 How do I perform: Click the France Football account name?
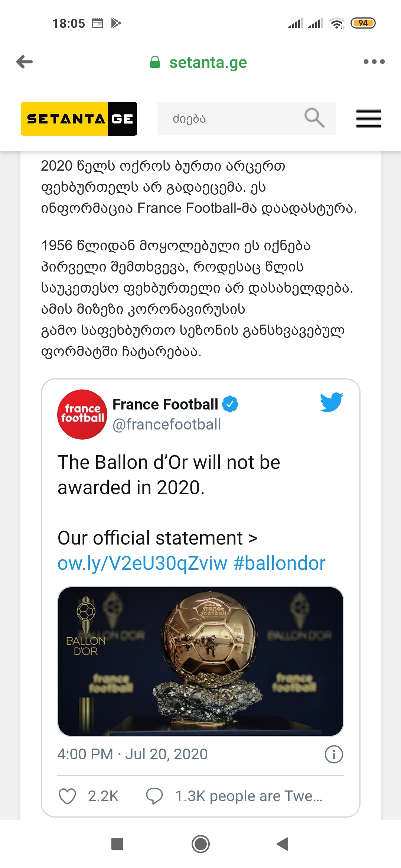(x=165, y=404)
